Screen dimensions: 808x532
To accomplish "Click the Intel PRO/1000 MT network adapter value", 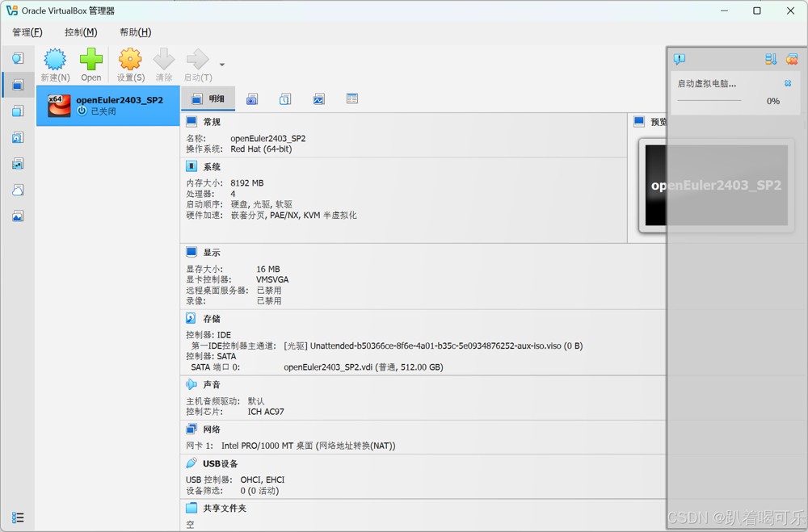I will pos(308,446).
